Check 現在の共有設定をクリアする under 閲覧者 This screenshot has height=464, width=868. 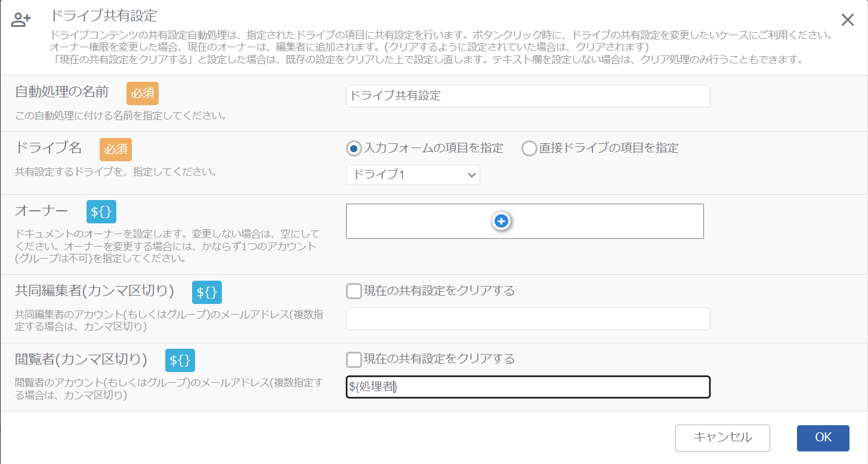click(x=354, y=359)
